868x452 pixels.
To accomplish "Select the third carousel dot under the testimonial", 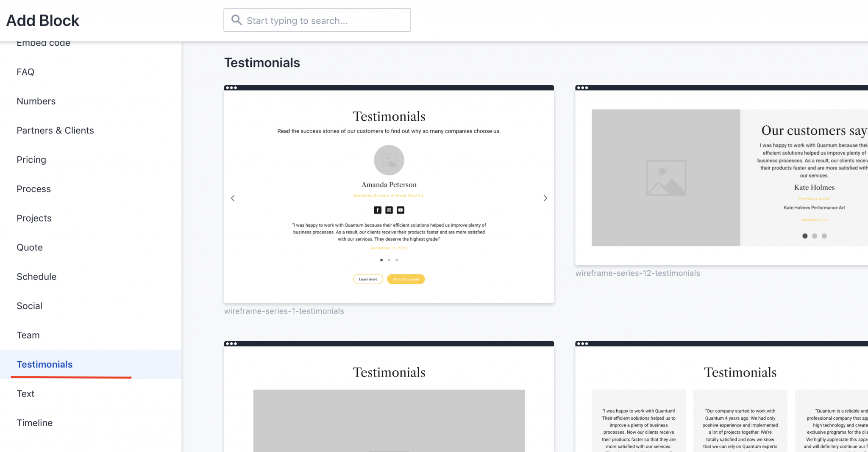I will point(396,260).
